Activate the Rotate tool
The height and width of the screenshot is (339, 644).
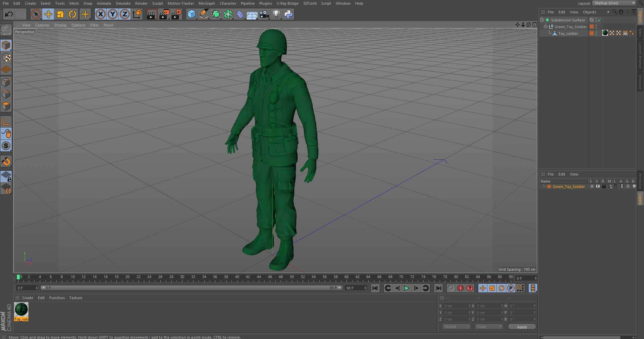72,14
